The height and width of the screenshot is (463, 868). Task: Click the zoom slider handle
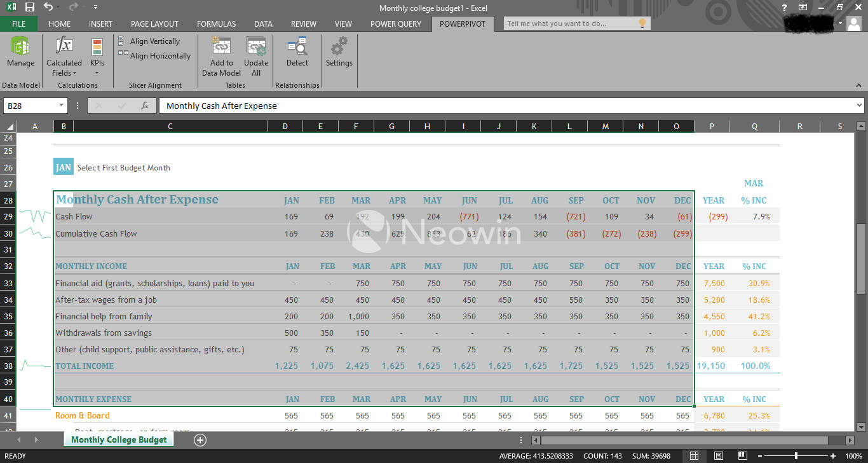(x=796, y=456)
